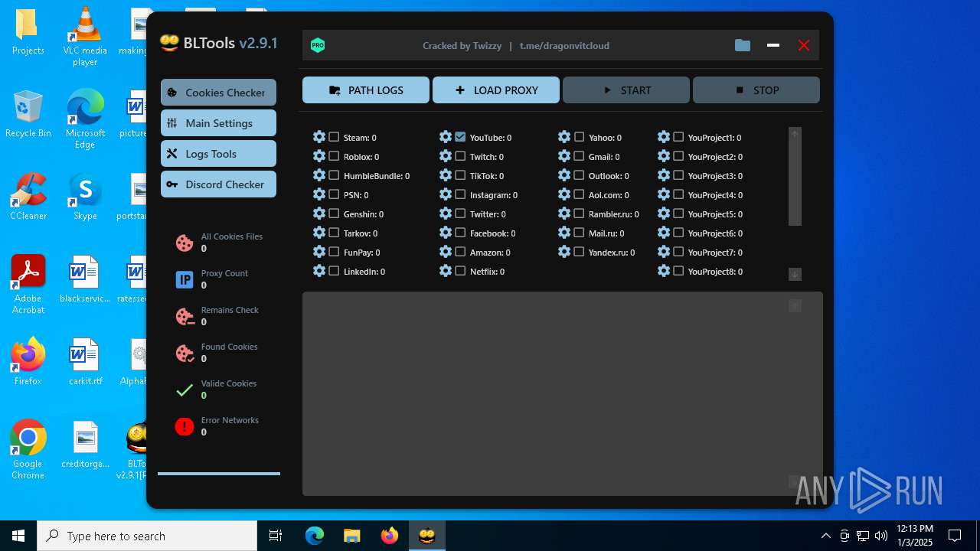
Task: Open settings gear for YouProject1
Action: (664, 137)
